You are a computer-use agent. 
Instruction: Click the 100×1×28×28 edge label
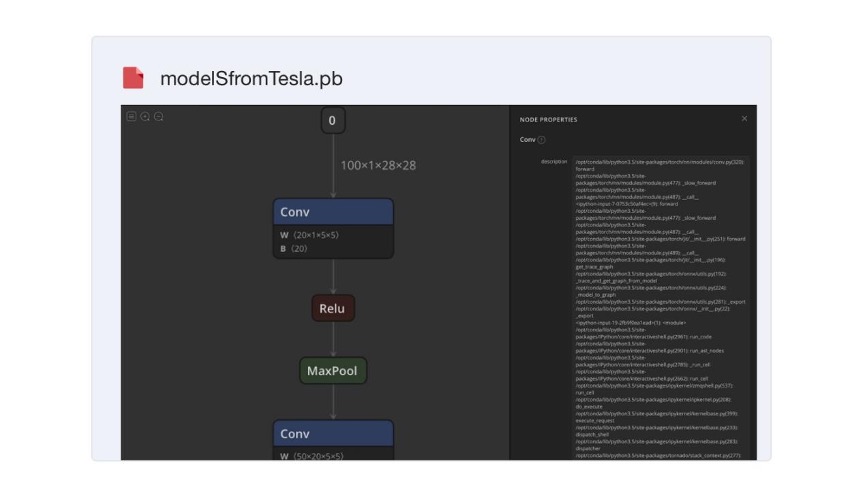(378, 165)
